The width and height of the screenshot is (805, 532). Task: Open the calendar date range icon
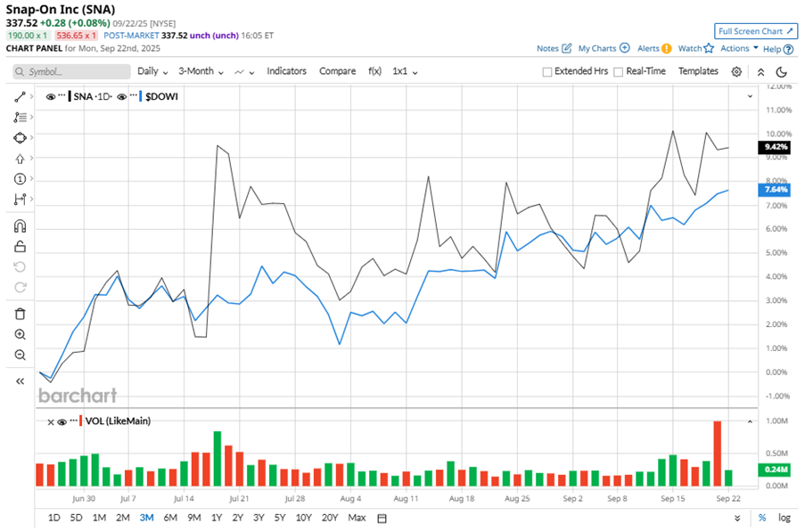coord(382,518)
